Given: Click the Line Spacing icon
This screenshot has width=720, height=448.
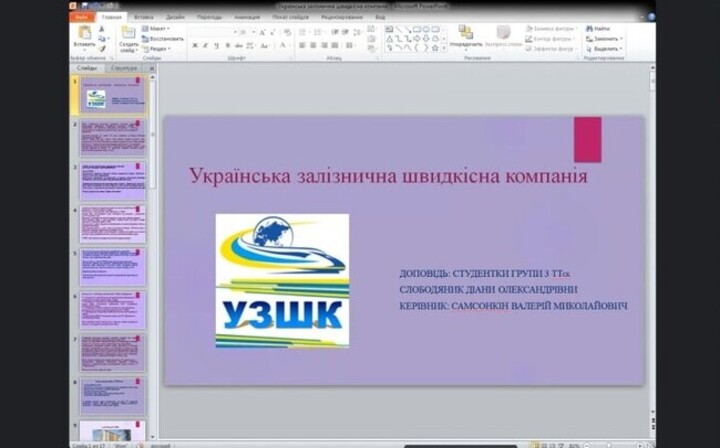Looking at the screenshot, I should 357,33.
